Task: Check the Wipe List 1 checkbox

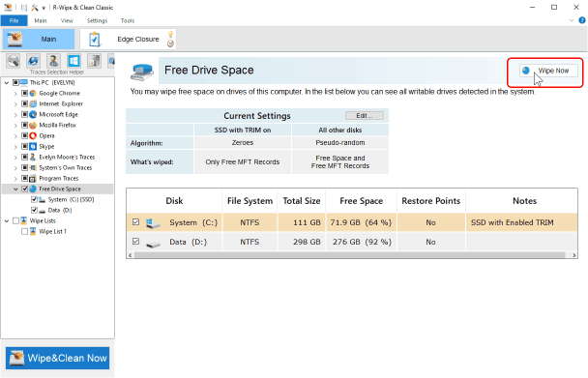Action: 25,231
